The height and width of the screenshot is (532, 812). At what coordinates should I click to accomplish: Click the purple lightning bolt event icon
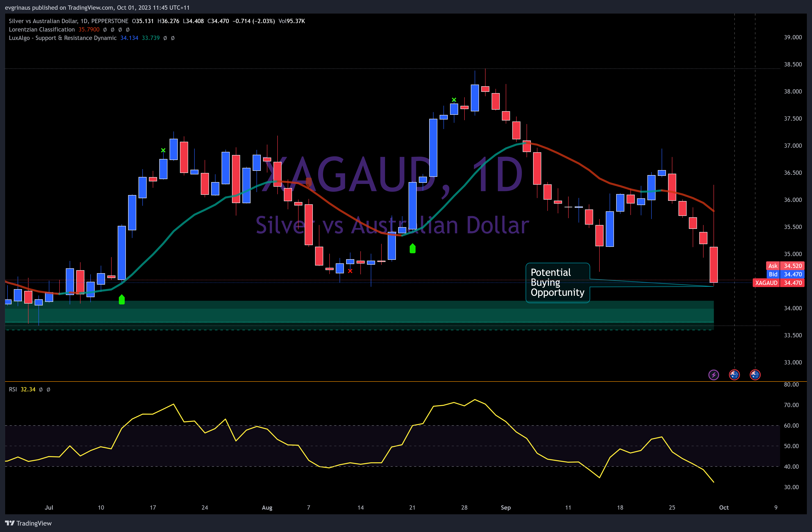click(x=713, y=375)
